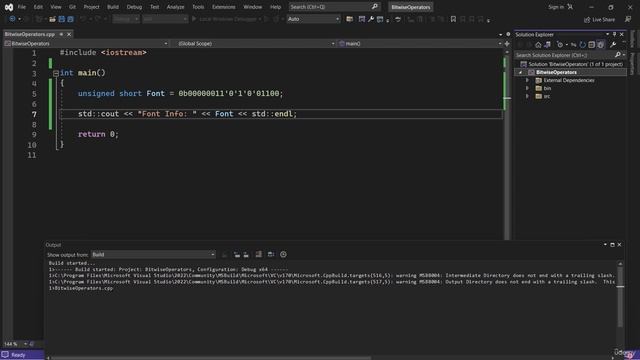The image size is (640, 360).
Task: Open the BitwiseOperators project scope dropdown
Action: (86, 43)
